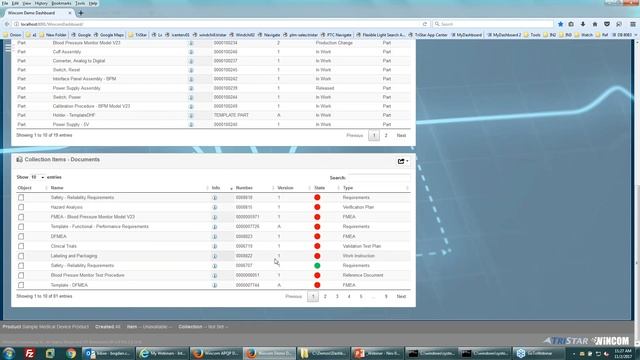The image size is (640, 360).
Task: Tick the checkbox for Labeling and Packaging
Action: click(21, 256)
